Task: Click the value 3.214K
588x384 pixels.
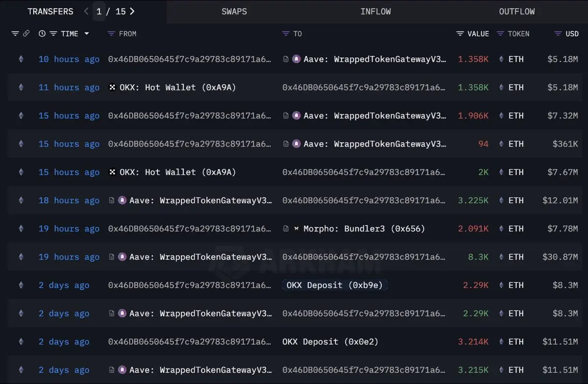Action: [473, 341]
